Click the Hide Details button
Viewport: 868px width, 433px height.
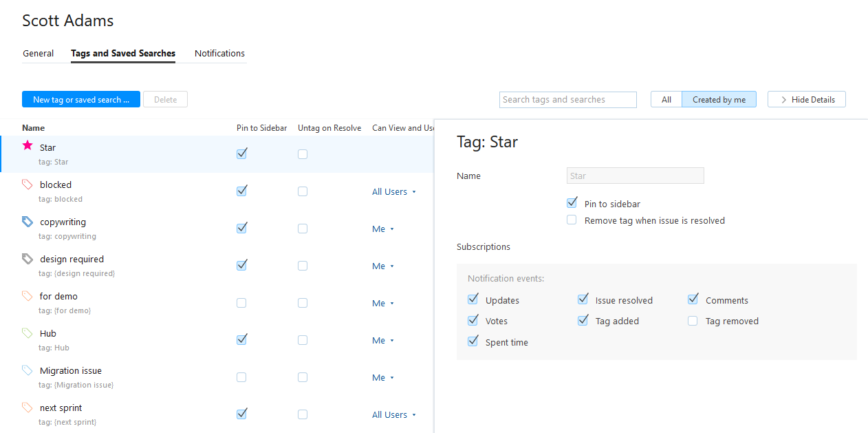click(x=806, y=100)
